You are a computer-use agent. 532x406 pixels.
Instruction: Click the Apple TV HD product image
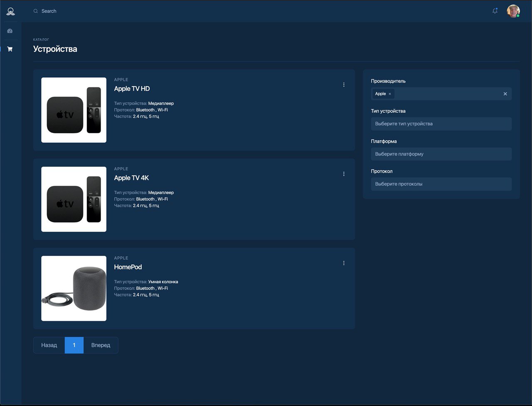[74, 110]
